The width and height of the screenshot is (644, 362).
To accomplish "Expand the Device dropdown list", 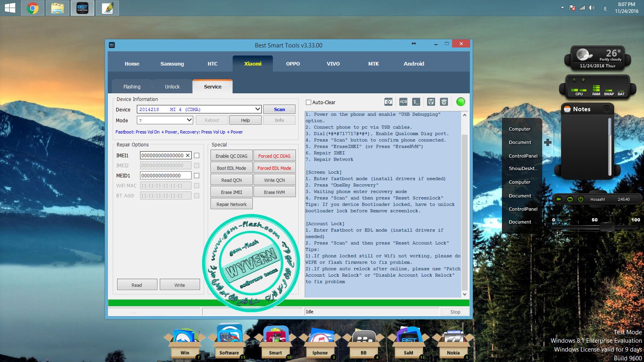I will click(x=258, y=109).
